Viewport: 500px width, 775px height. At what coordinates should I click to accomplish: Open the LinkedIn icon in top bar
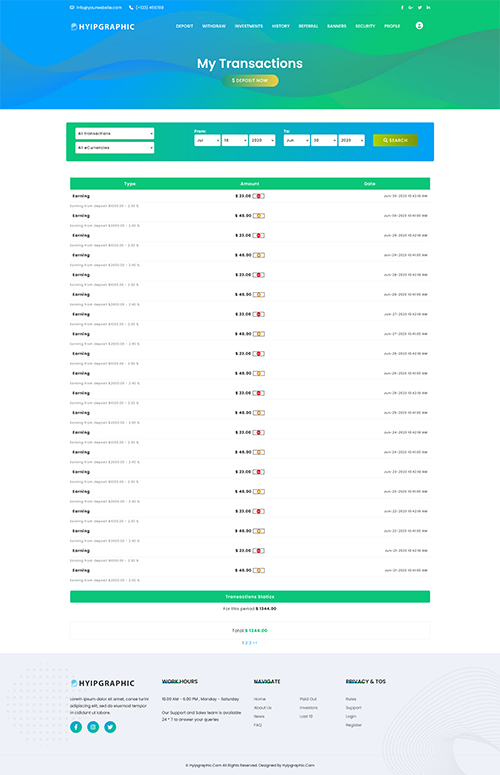coord(428,7)
